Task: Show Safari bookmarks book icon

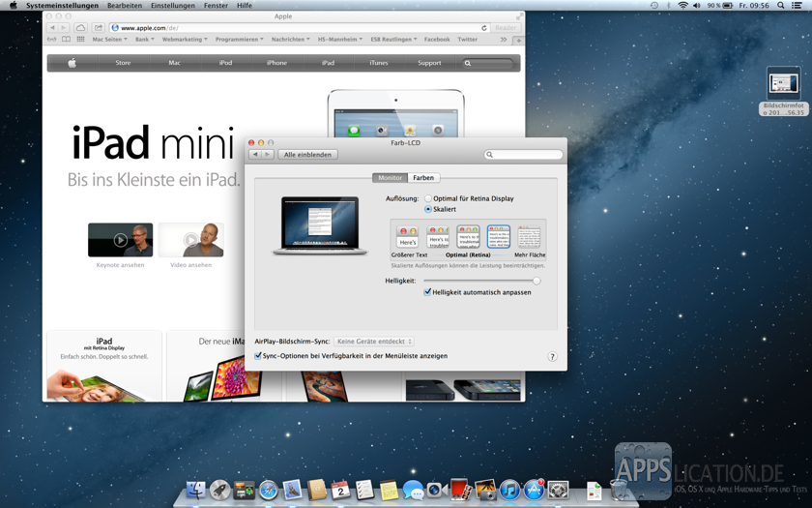Action: [x=67, y=40]
